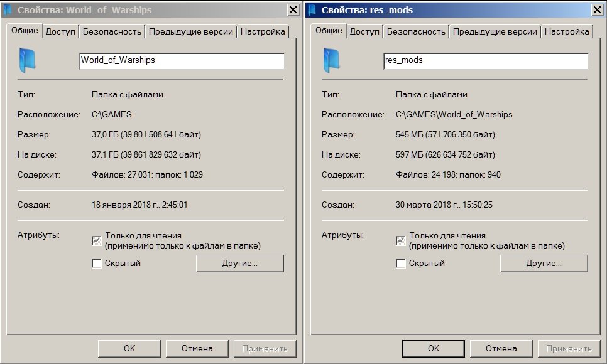Click 'Другие...' button in res_mods window
607x364 pixels.
click(544, 264)
